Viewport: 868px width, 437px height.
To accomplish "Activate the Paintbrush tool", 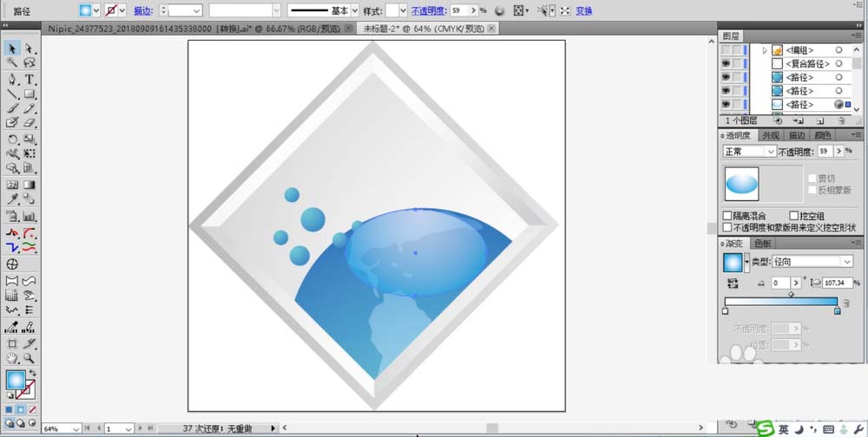I will [12, 108].
